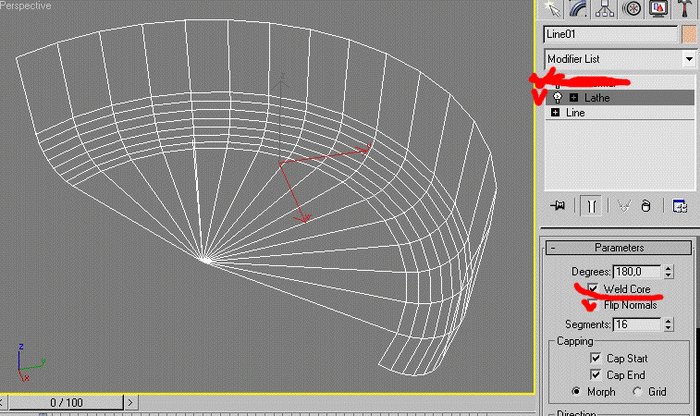
Task: Click Remove Modifier trash icon
Action: point(646,206)
